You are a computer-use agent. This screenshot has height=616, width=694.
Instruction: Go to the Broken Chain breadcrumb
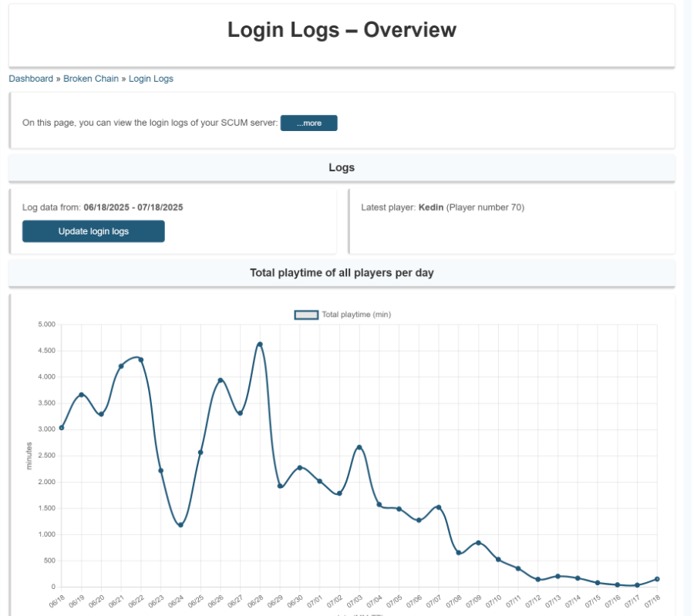click(91, 79)
